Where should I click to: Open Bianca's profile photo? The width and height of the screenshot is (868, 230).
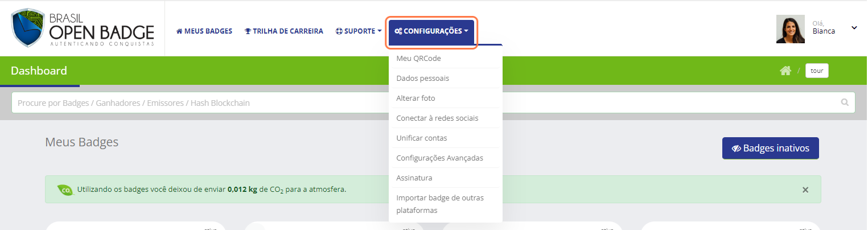pos(791,29)
